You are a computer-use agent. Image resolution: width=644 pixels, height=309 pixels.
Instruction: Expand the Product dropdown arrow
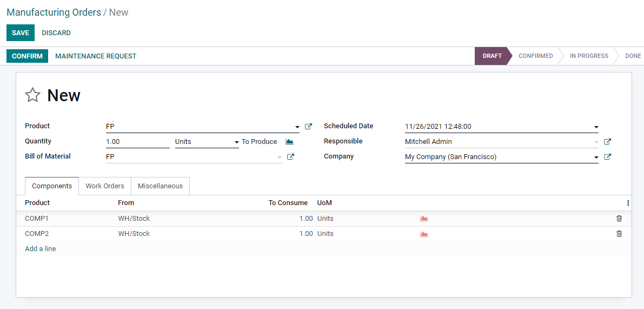point(297,127)
